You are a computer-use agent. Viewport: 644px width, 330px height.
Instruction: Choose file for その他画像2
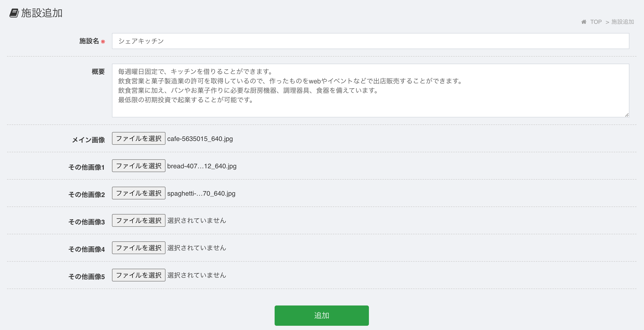139,193
